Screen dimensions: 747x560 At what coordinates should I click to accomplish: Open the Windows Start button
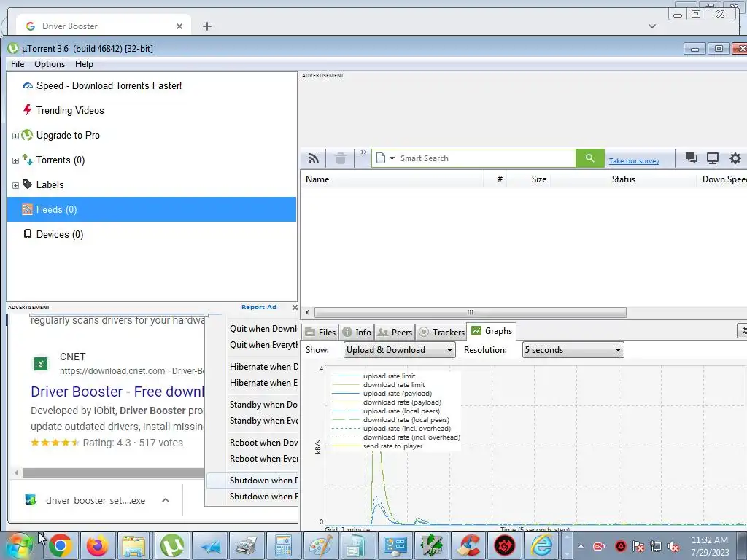point(19,545)
